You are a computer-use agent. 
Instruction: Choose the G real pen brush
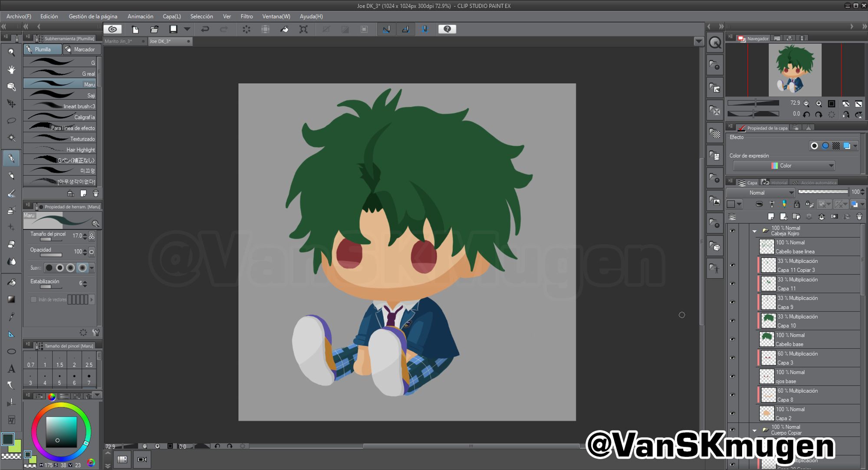click(x=60, y=73)
